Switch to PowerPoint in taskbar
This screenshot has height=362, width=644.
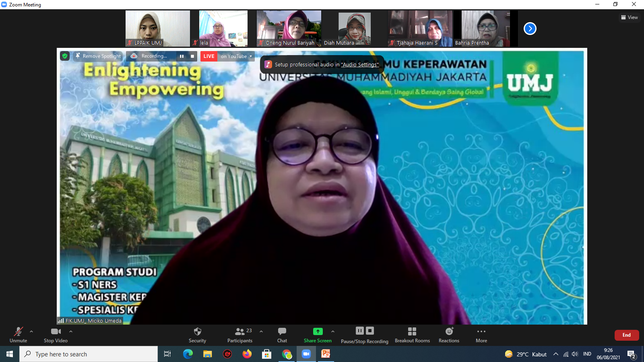[x=326, y=354]
